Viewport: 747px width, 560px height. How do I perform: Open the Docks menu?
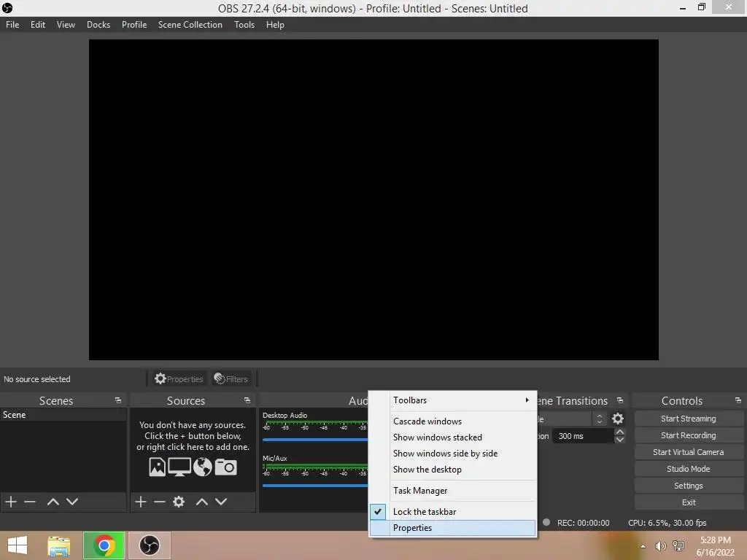98,25
